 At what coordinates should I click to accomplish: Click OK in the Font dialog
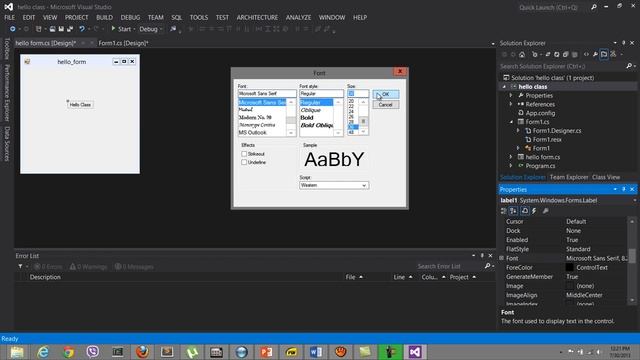[386, 94]
